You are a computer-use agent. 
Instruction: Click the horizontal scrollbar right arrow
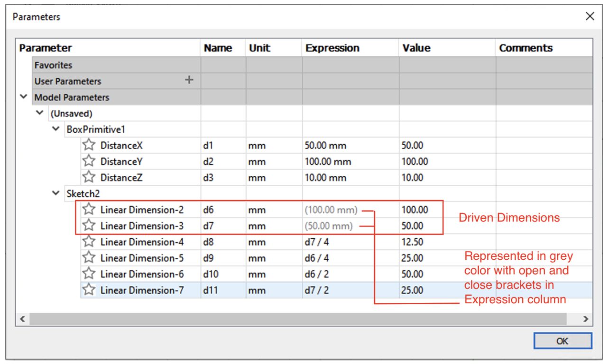585,319
